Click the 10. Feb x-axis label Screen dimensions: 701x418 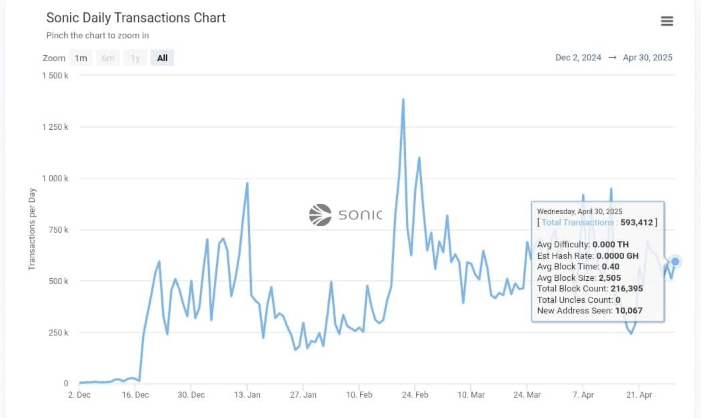[359, 395]
